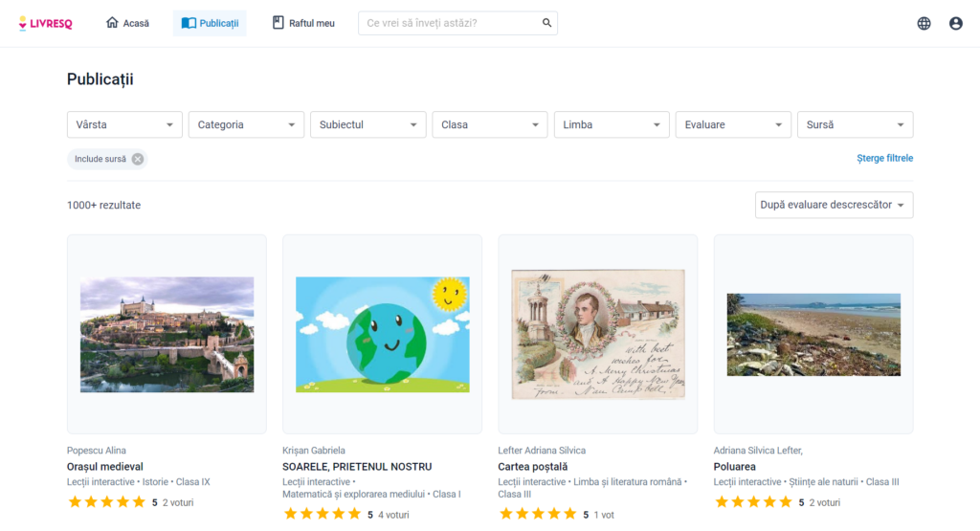Screen dimensions: 980x531
Task: Open the Raftul meu tab
Action: [303, 23]
